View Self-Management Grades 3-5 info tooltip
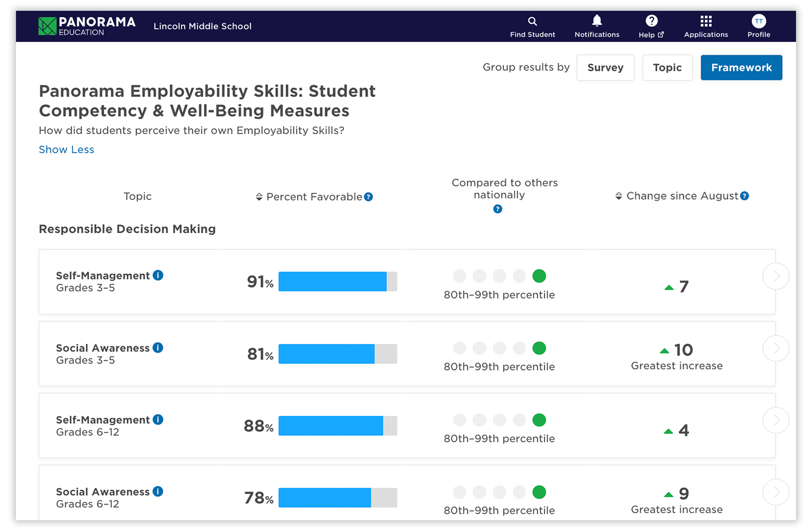 [x=158, y=275]
